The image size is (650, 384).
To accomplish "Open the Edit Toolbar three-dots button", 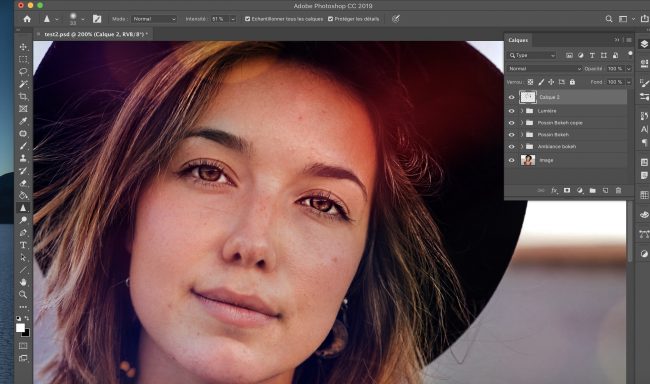I will pyautogui.click(x=23, y=307).
